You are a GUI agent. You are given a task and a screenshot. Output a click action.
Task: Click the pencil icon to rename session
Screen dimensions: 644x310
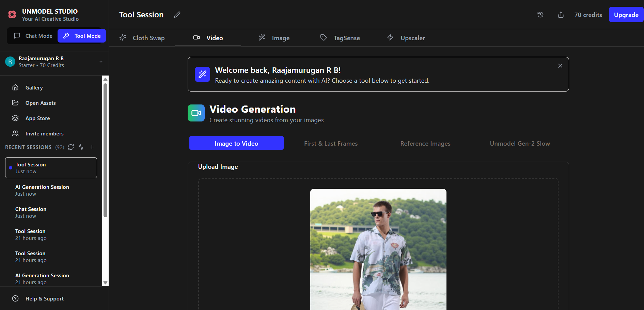pyautogui.click(x=177, y=15)
